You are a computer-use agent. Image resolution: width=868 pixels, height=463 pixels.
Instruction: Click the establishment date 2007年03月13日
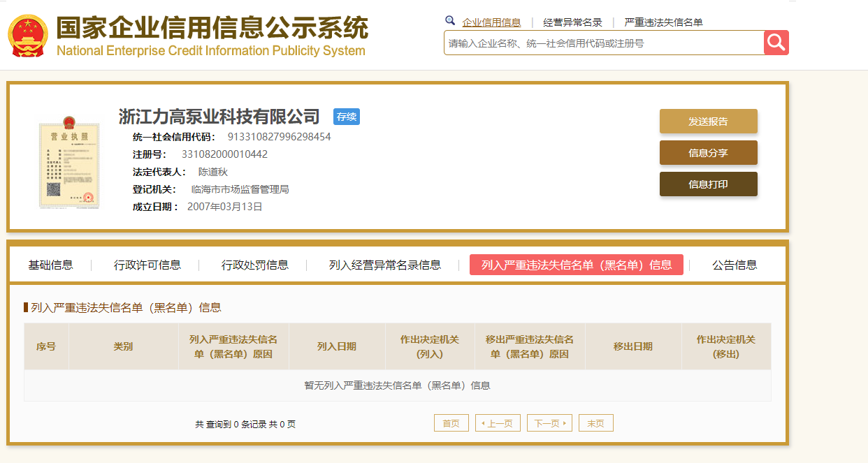[x=225, y=207]
